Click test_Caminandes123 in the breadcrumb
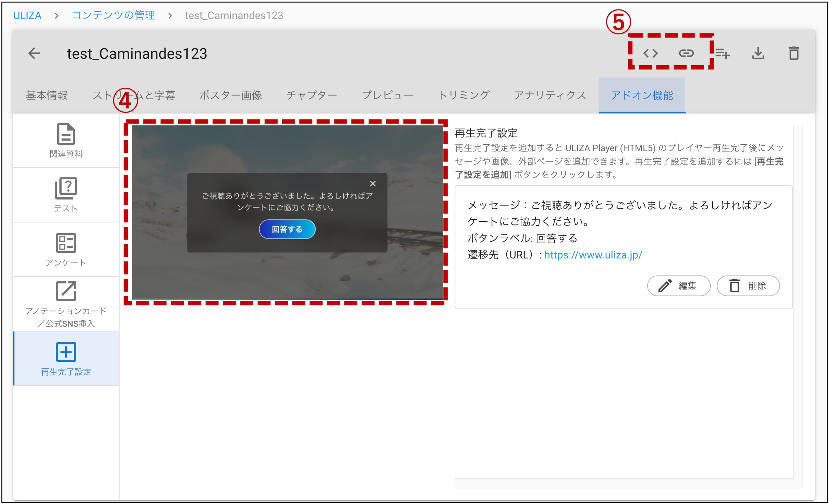The image size is (829, 504). coord(234,15)
